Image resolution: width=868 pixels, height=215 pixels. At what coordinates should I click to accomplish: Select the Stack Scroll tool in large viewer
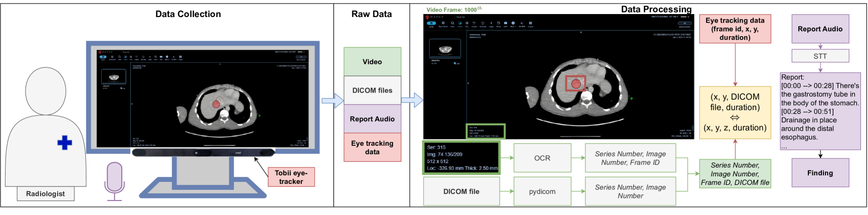click(443, 23)
